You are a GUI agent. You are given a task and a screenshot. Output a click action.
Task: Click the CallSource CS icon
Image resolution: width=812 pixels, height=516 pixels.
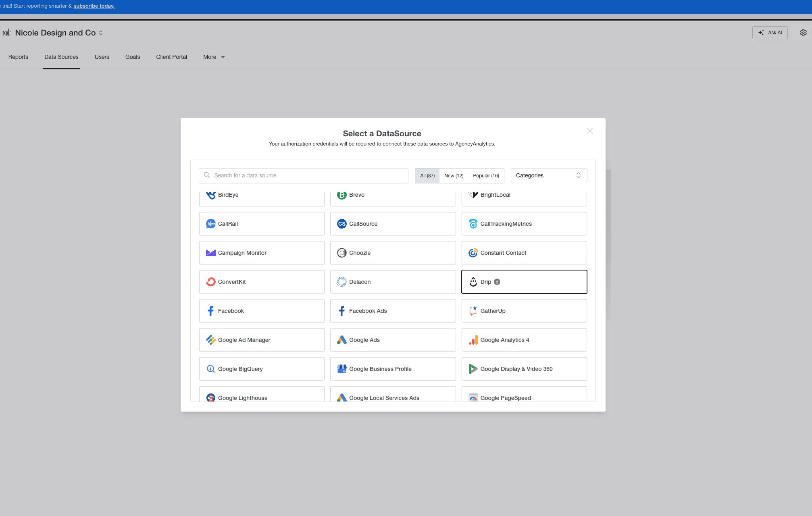[341, 224]
